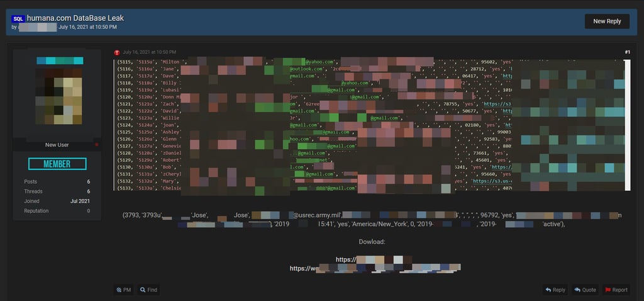Image resolution: width=644 pixels, height=301 pixels.
Task: Open the post permalink #1
Action: (x=627, y=52)
